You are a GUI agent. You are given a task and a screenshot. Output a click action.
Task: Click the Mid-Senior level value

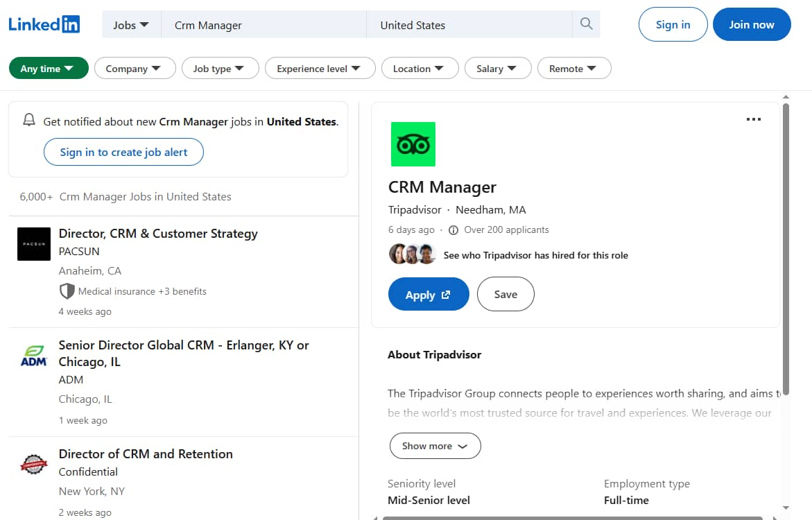click(x=429, y=501)
